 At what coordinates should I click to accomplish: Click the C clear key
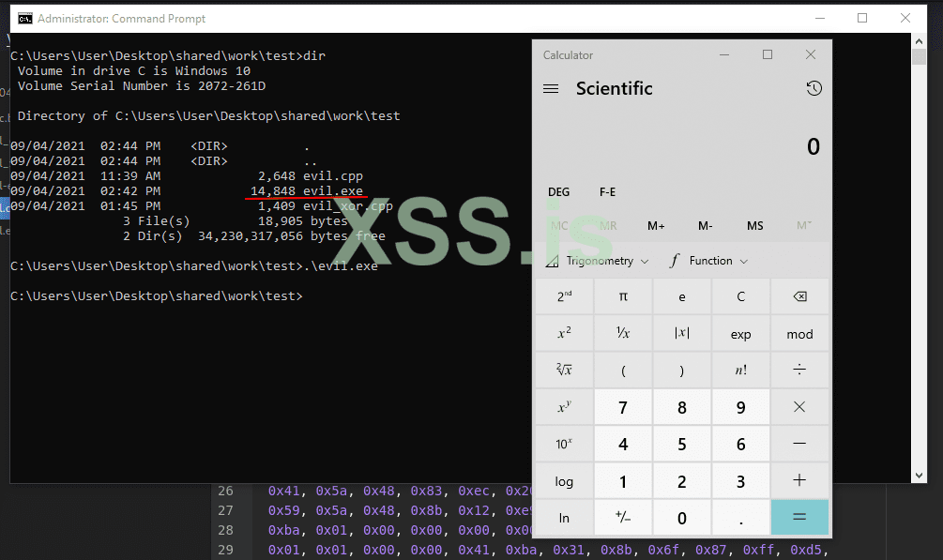(741, 296)
